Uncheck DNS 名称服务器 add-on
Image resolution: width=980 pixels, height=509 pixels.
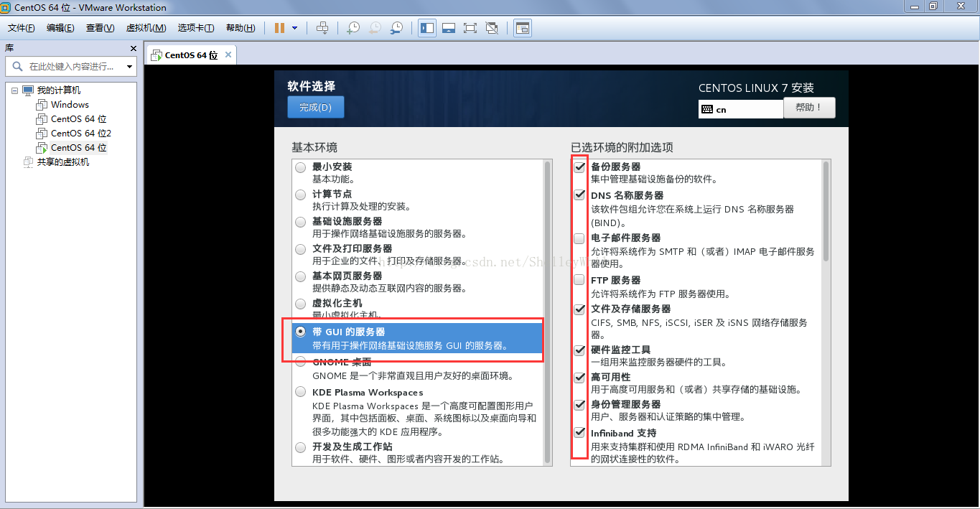(x=579, y=195)
